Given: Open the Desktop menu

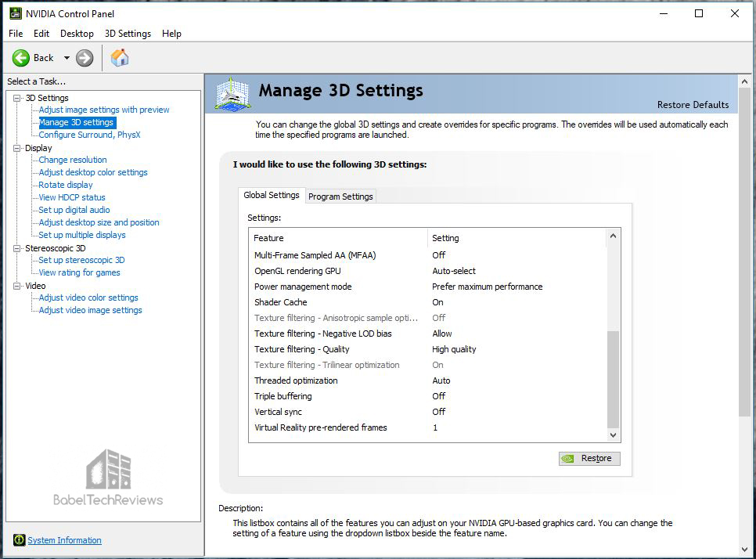Looking at the screenshot, I should click(77, 34).
